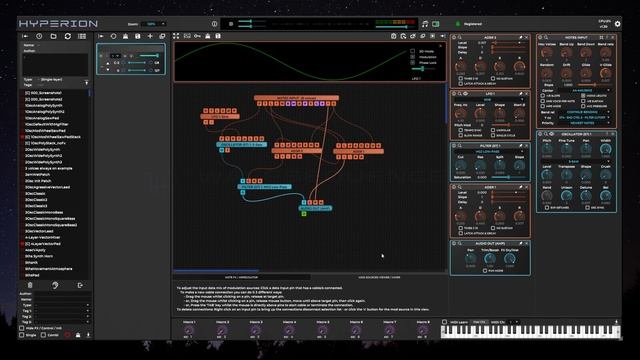Click the duplicate layer icon
The height and width of the screenshot is (360, 640).
162,36
